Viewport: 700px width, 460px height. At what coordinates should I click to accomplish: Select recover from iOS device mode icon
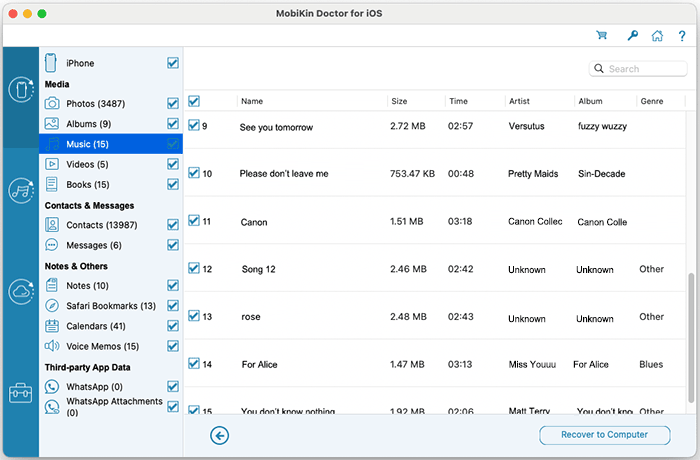(x=21, y=89)
